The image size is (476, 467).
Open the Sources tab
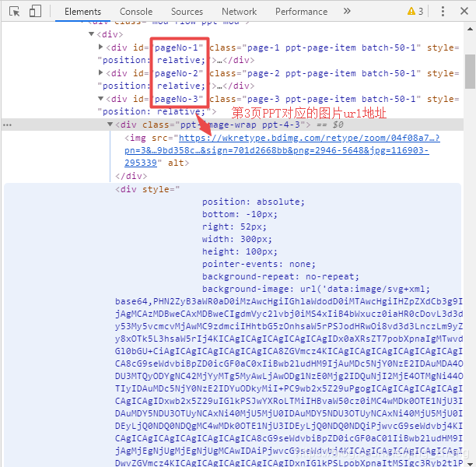click(x=187, y=12)
